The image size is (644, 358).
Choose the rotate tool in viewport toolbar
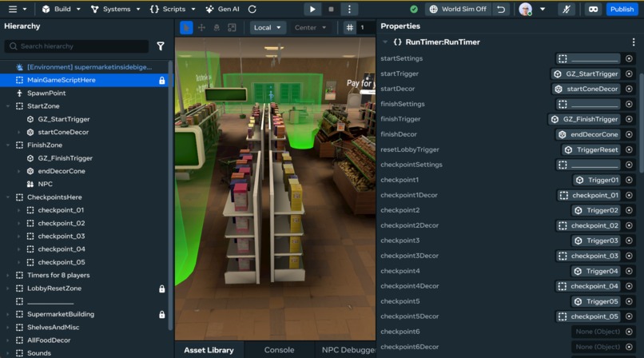pos(217,27)
